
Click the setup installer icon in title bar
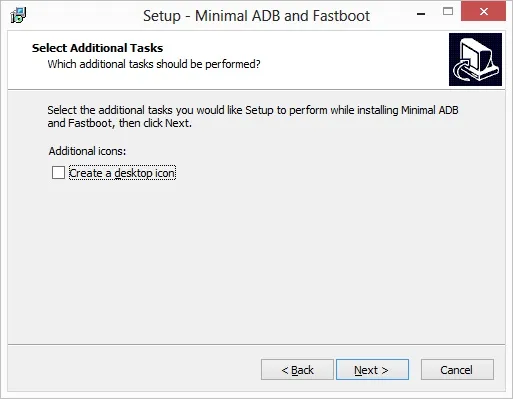(18, 15)
